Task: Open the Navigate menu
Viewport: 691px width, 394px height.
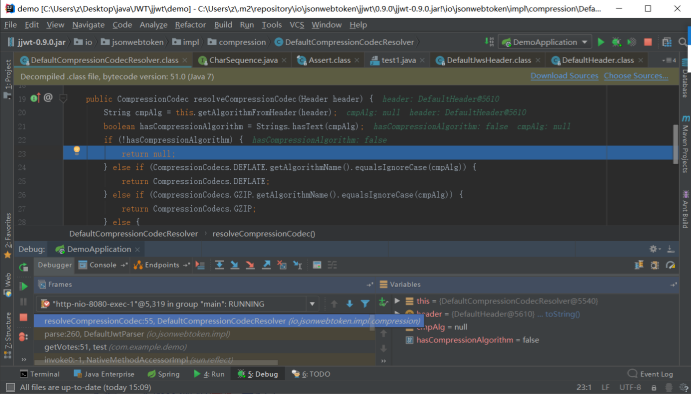Action: pos(89,25)
